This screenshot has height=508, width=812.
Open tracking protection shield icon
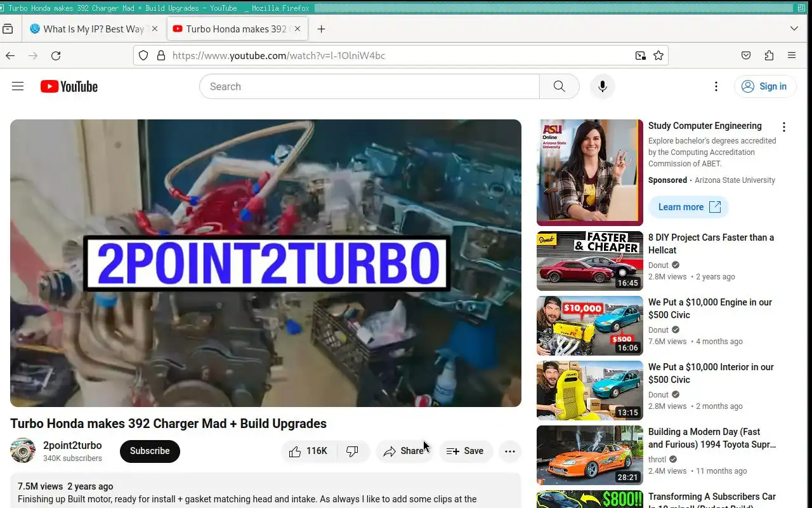143,56
